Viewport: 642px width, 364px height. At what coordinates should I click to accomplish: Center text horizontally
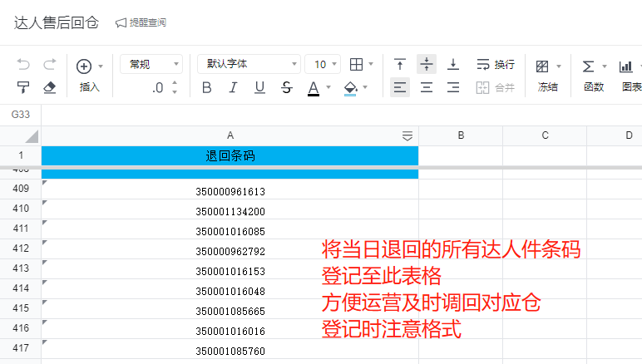(x=427, y=87)
